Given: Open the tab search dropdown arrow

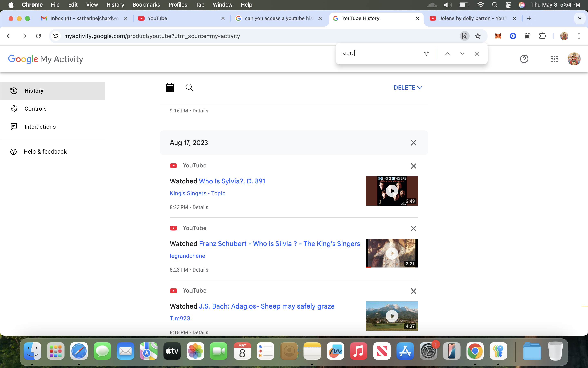Looking at the screenshot, I should coord(579,18).
